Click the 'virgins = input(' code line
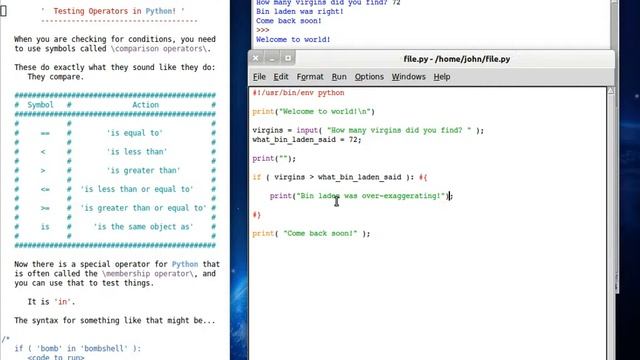Image resolution: width=640 pixels, height=360 pixels. [x=368, y=130]
